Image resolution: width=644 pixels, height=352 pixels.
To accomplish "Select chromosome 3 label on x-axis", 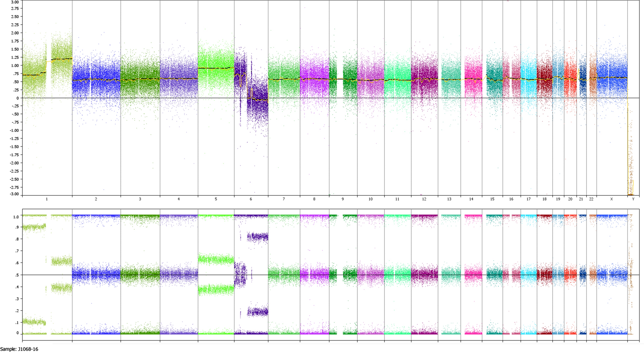I will (x=140, y=199).
